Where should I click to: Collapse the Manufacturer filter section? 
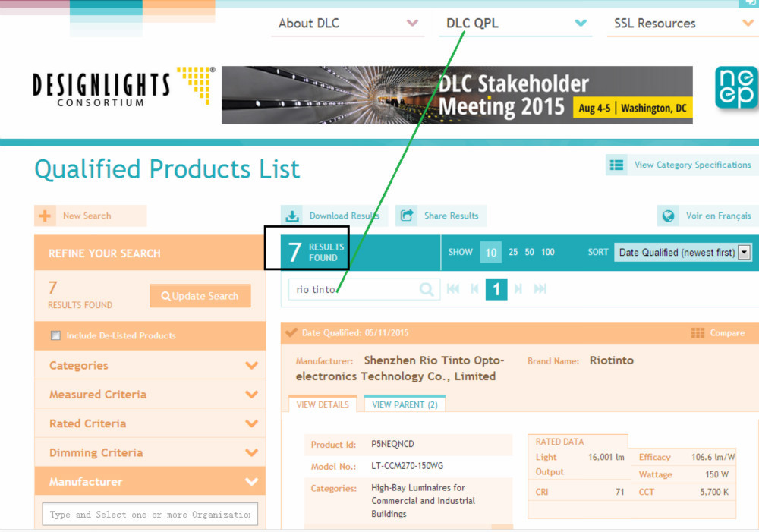[x=150, y=482]
